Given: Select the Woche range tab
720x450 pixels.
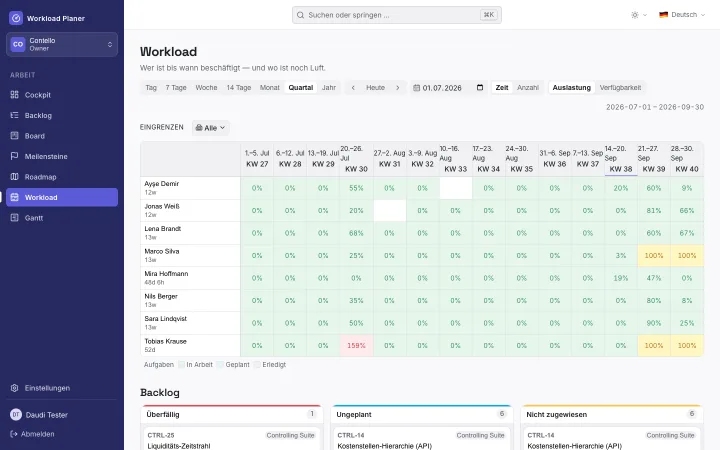Looking at the screenshot, I should [206, 88].
